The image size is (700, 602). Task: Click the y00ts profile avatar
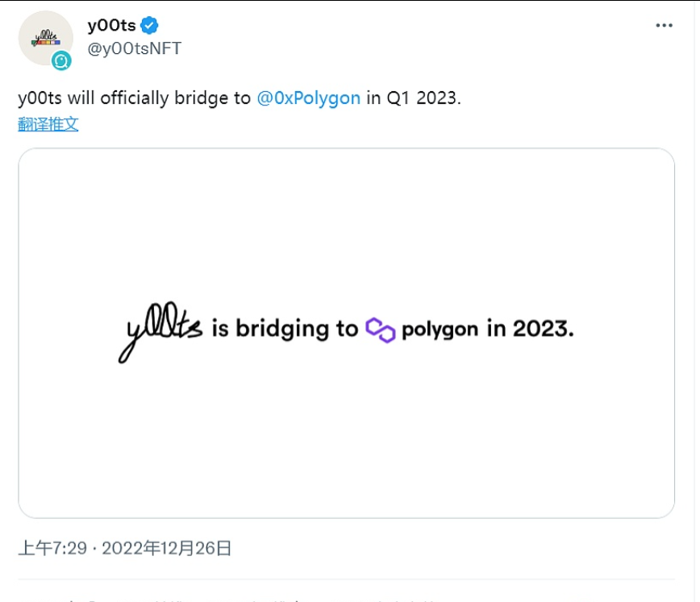point(45,38)
